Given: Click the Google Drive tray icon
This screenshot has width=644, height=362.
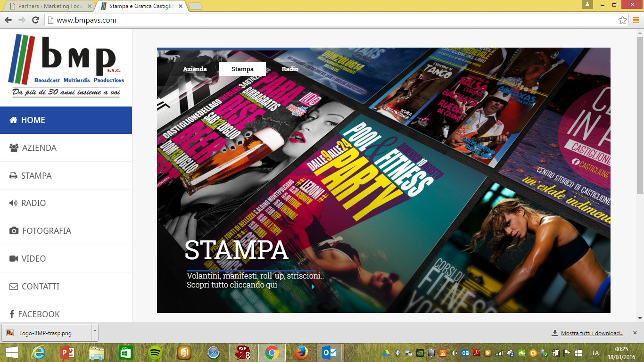Looking at the screenshot, I should point(386,353).
